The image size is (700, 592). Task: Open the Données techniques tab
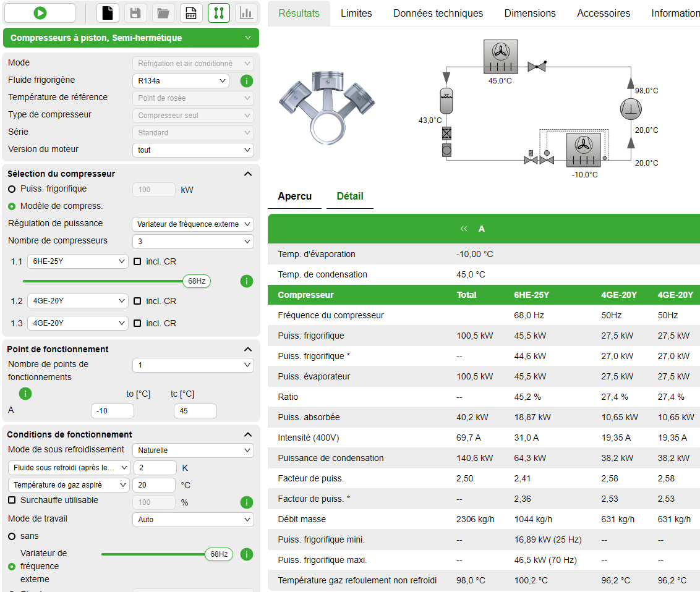tap(438, 13)
